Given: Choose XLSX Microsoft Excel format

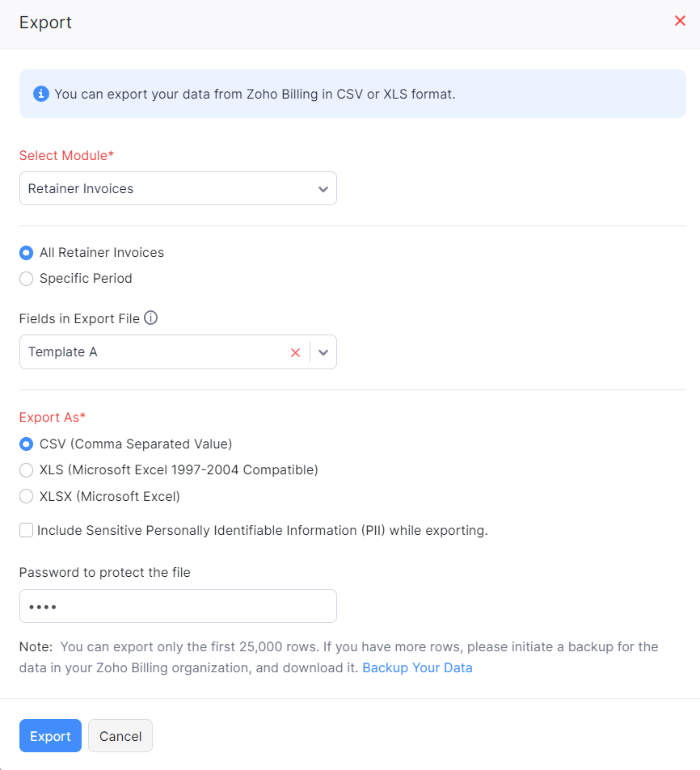Looking at the screenshot, I should coord(25,496).
